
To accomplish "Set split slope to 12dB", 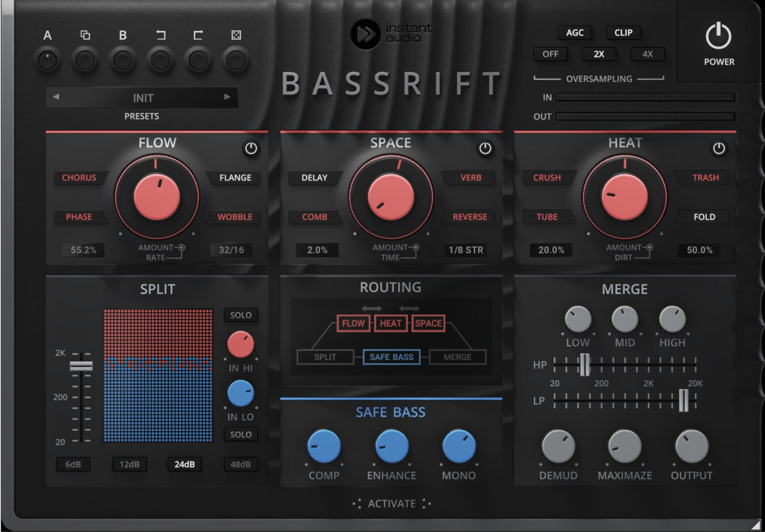I will 129,464.
